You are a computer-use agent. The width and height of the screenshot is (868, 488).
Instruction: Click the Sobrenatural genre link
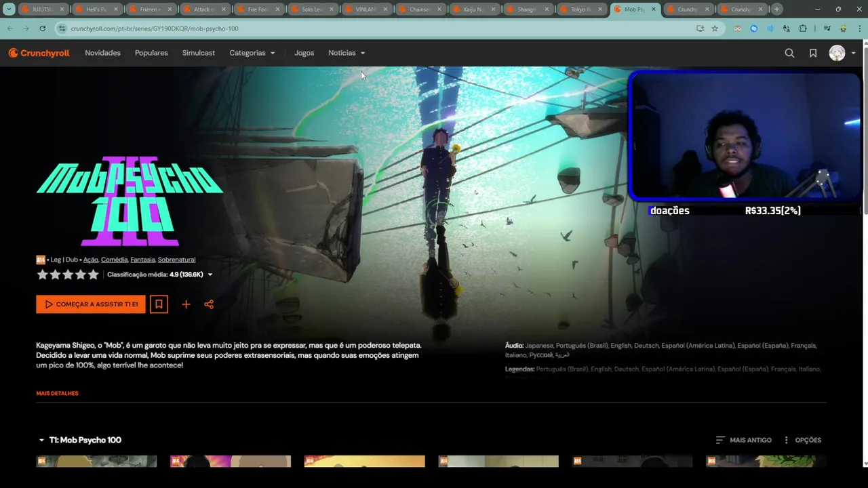[x=176, y=260]
